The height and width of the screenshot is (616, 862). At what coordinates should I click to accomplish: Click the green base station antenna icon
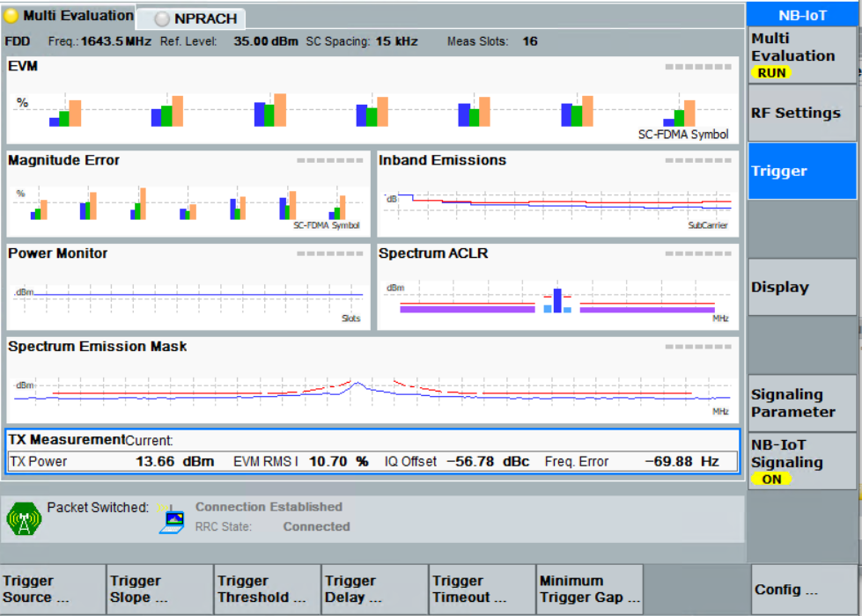point(24,518)
